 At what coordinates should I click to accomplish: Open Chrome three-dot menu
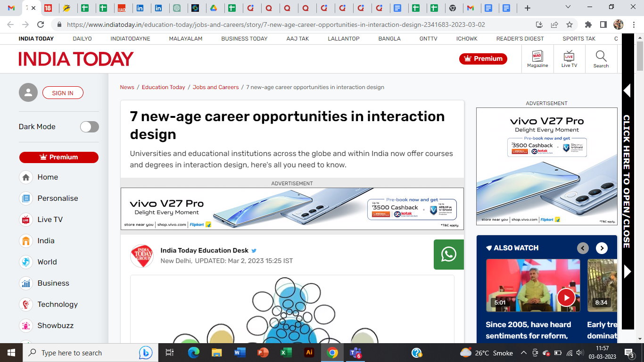pos(633,25)
